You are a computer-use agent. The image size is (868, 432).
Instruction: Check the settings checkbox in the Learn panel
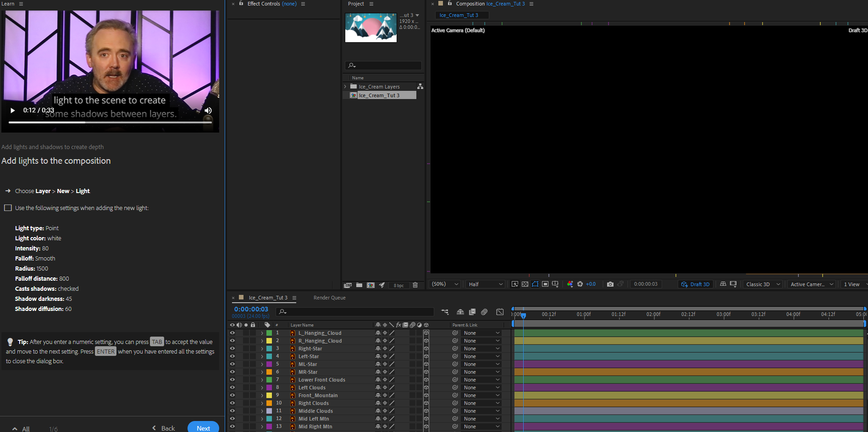(7, 208)
